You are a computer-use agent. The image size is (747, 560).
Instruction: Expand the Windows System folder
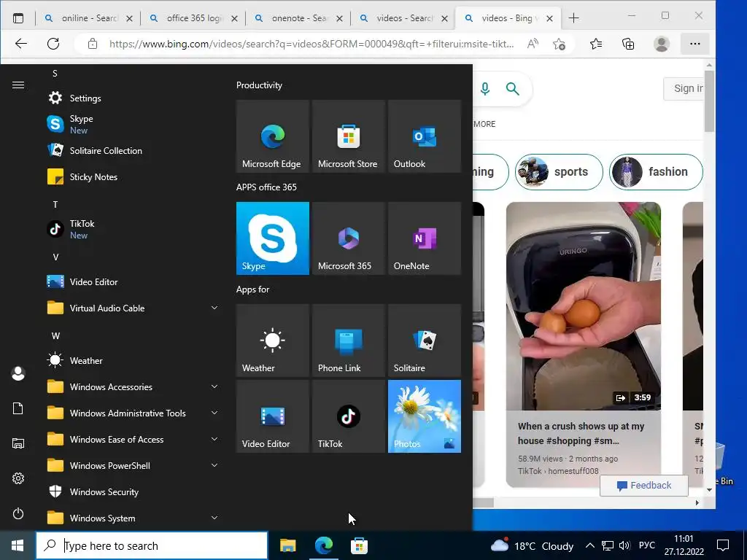click(131, 518)
